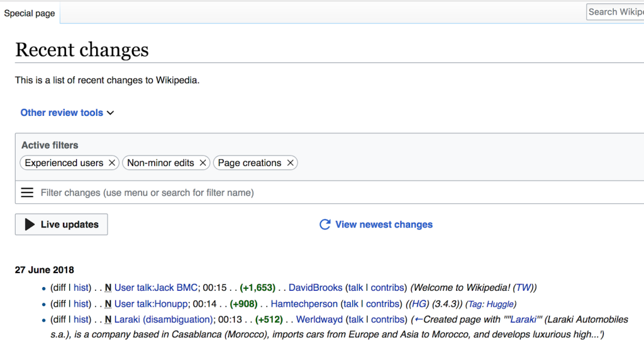Open Werldwayd talk link
This screenshot has width=644, height=343.
[356, 320]
